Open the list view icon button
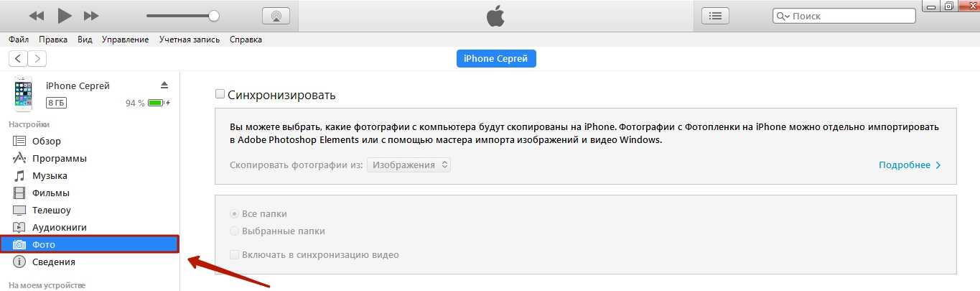Viewport: 980px width, 291px height. click(714, 16)
